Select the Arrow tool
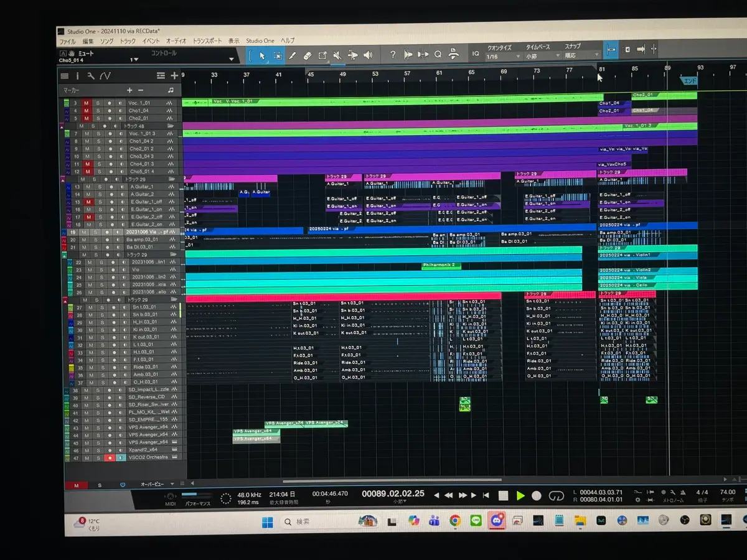 coord(262,55)
